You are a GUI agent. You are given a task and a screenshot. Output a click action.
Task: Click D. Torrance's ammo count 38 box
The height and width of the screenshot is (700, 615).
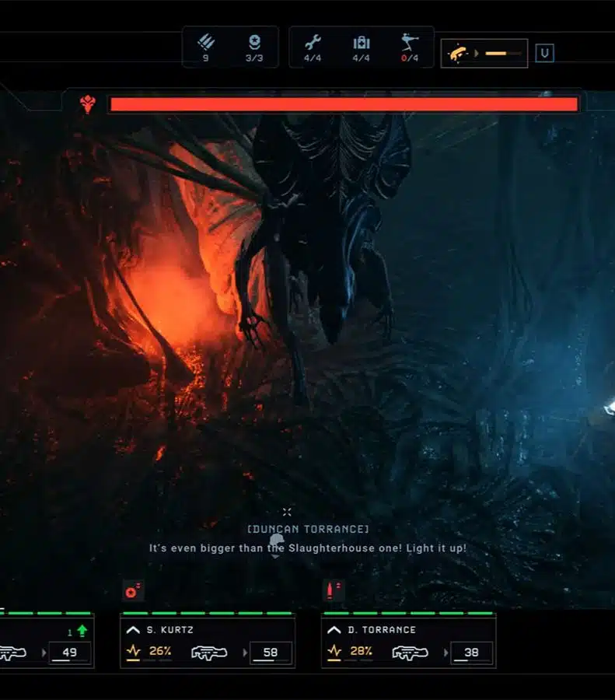click(x=471, y=653)
